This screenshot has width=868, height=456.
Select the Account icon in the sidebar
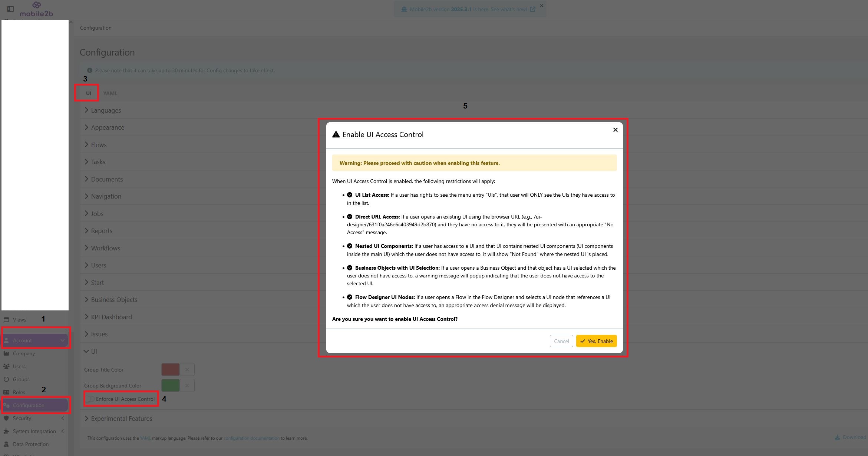pyautogui.click(x=7, y=340)
